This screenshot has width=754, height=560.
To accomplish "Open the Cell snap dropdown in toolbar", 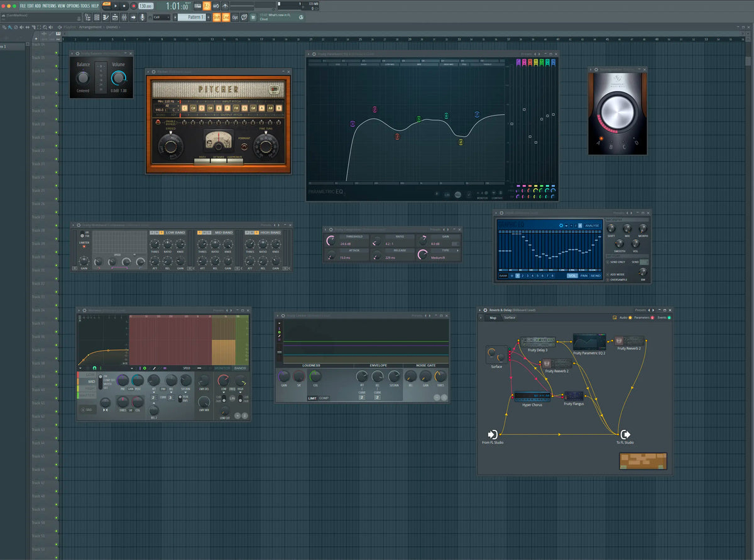I will click(x=161, y=17).
